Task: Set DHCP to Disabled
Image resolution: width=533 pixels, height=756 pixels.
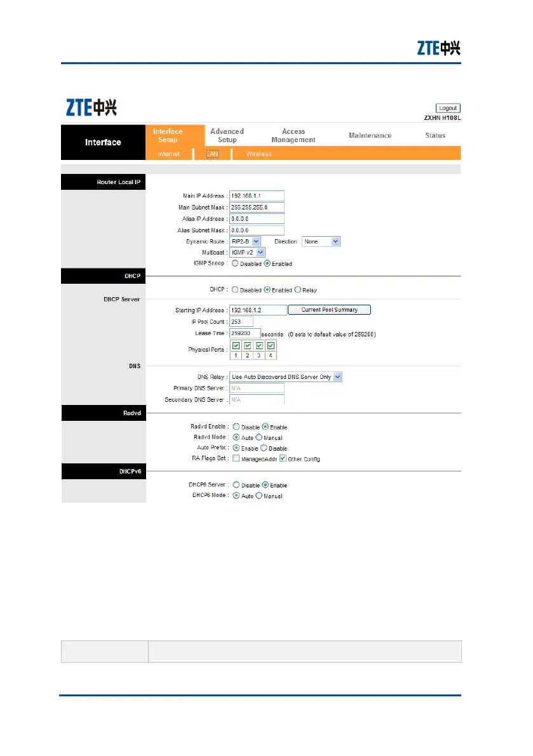Action: 235,289
